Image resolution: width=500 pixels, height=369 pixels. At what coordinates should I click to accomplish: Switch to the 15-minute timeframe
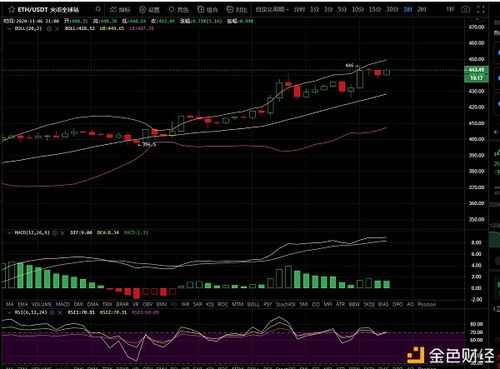(x=375, y=9)
